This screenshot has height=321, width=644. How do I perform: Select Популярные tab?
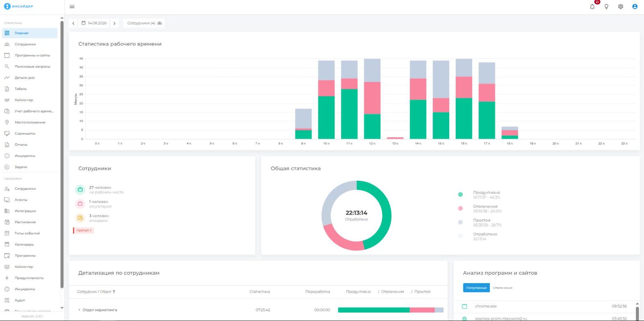(x=477, y=288)
